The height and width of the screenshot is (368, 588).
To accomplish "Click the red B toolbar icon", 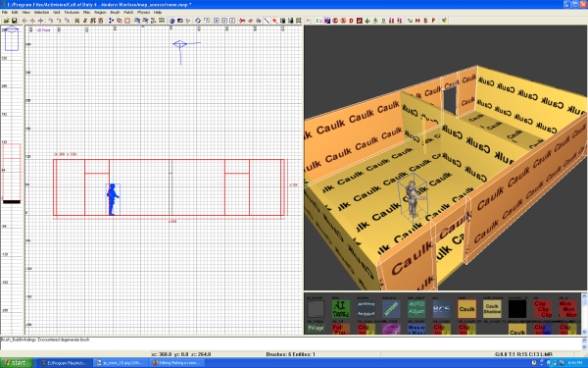I will point(425,21).
